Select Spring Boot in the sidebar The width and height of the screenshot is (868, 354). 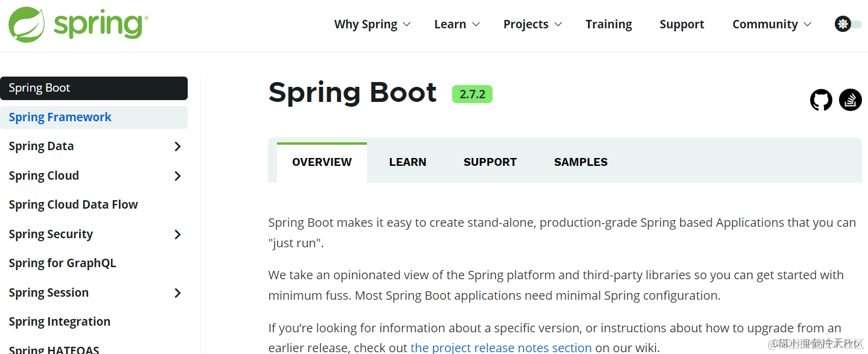(x=94, y=88)
